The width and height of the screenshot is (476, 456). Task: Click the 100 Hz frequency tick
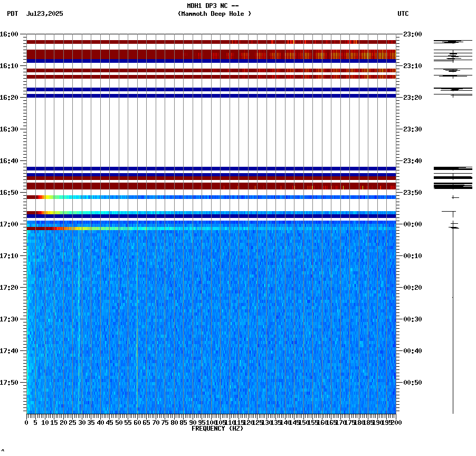click(x=210, y=423)
